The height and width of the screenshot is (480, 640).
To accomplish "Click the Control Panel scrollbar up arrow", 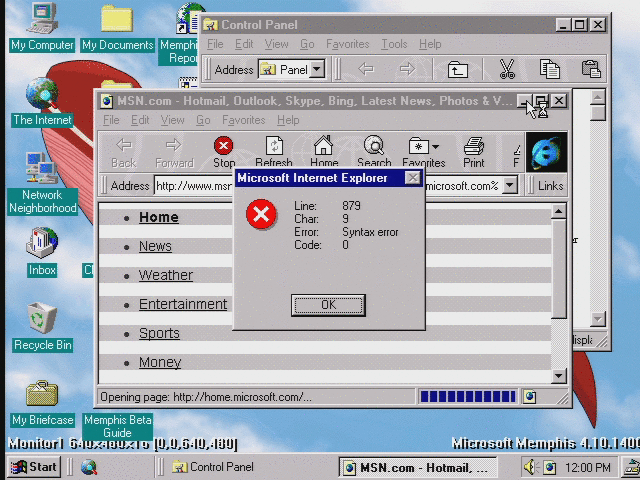I will pyautogui.click(x=598, y=97).
